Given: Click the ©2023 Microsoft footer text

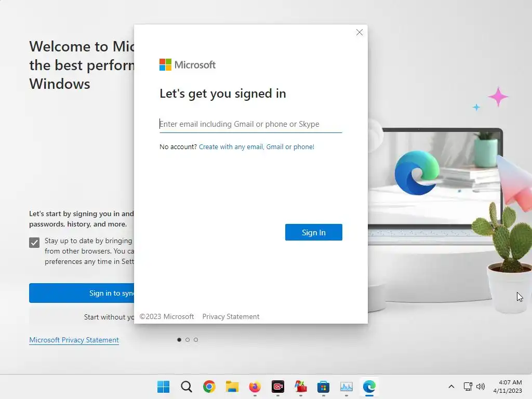Looking at the screenshot, I should pyautogui.click(x=167, y=316).
